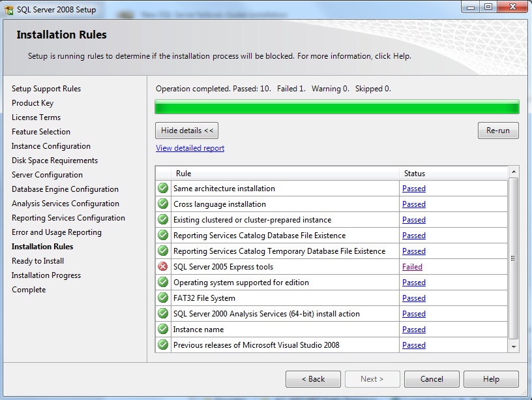Click the Instance name rule text

(x=198, y=329)
